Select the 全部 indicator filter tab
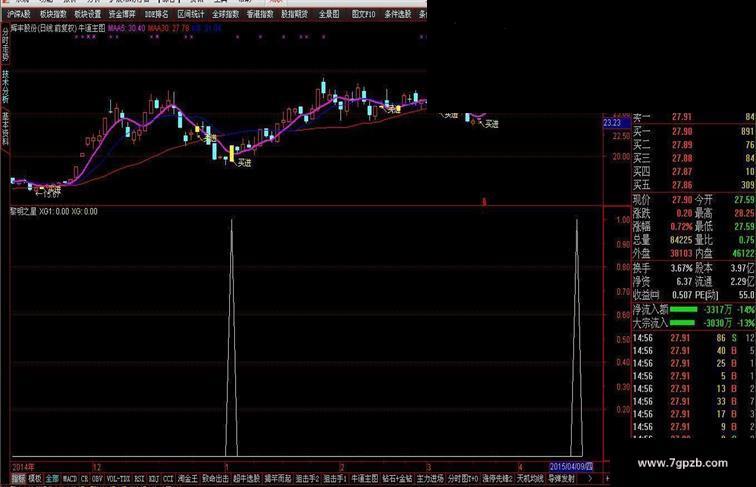The width and height of the screenshot is (756, 487). [x=52, y=479]
